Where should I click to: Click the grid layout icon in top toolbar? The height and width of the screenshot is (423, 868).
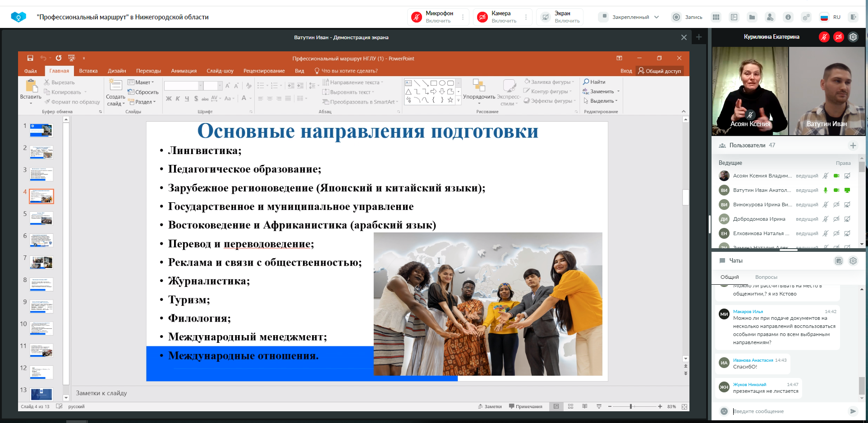pos(716,17)
